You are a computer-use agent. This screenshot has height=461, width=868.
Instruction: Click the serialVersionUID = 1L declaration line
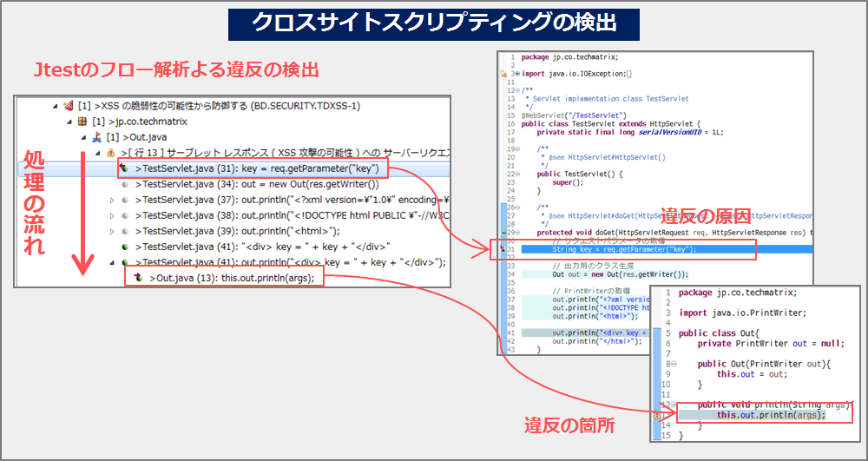pyautogui.click(x=630, y=132)
